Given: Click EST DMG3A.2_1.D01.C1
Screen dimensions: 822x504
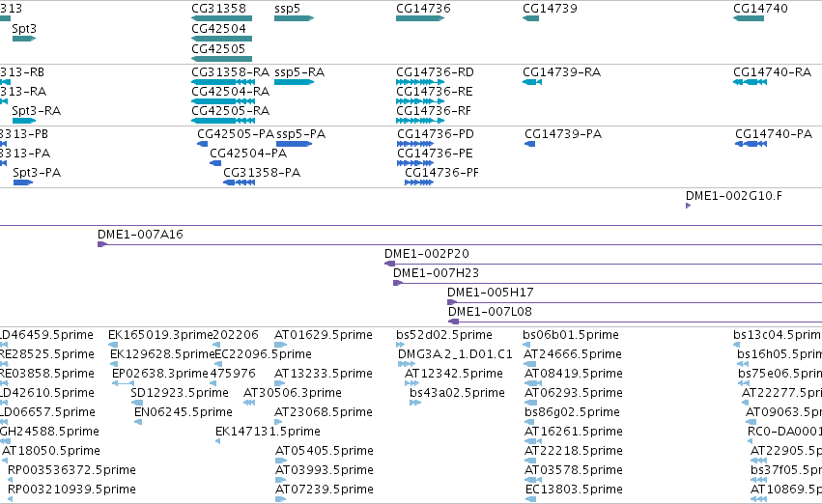Looking at the screenshot, I should [455, 354].
